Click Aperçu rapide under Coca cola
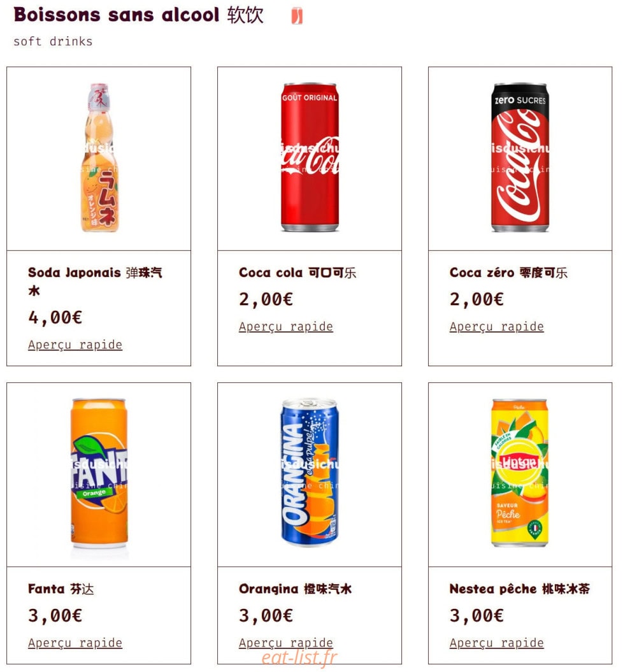 point(286,327)
